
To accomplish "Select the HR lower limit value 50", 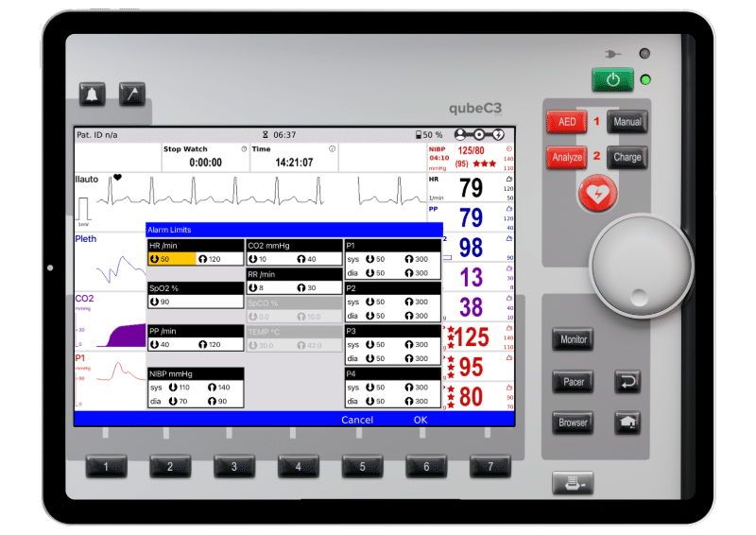I will click(171, 259).
